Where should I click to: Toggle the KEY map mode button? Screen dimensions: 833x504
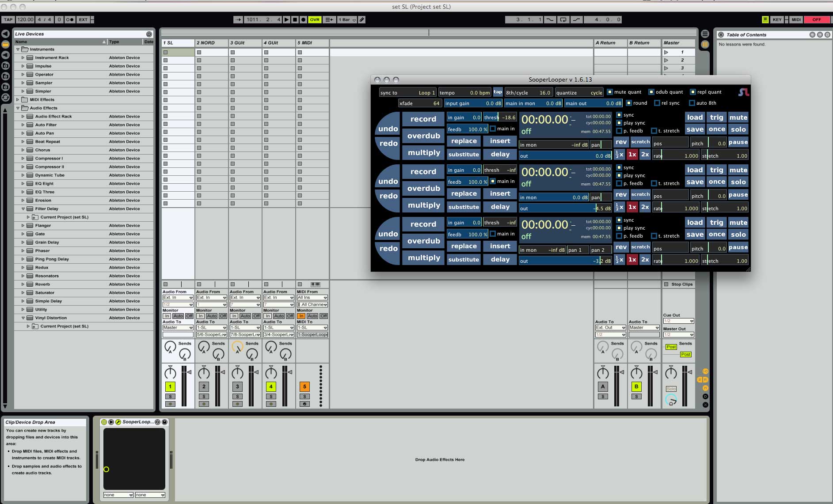pyautogui.click(x=777, y=19)
